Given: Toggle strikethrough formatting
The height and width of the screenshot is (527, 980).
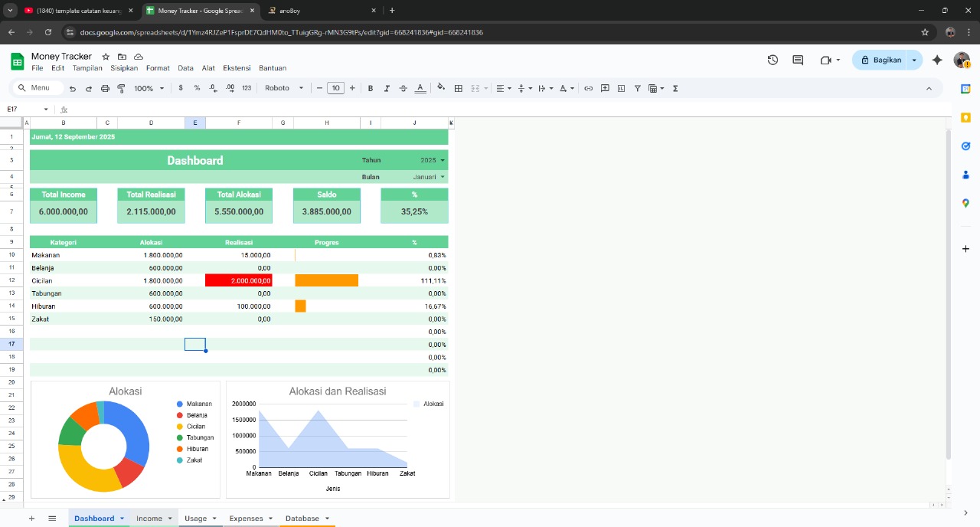Looking at the screenshot, I should (x=403, y=88).
